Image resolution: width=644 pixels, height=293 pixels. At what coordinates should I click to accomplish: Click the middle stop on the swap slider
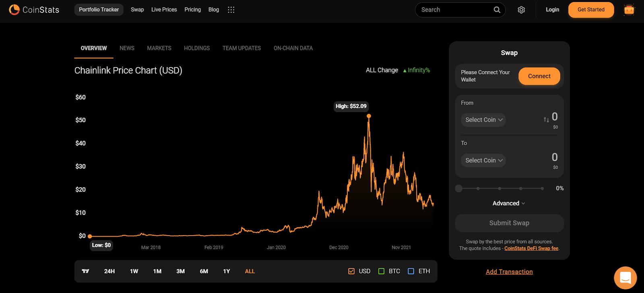(500, 189)
